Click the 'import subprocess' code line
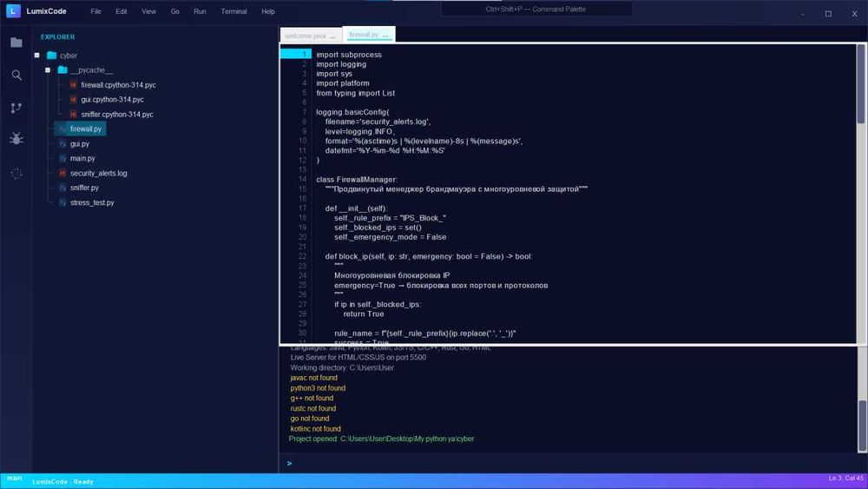Viewport: 868px width, 489px height. pos(349,54)
